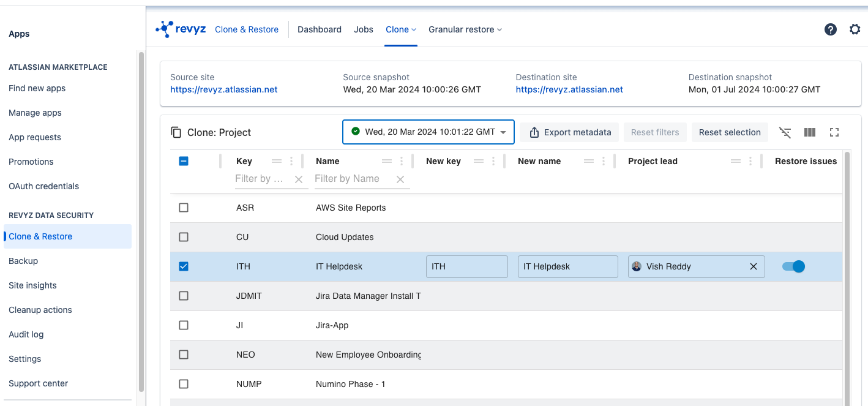The image size is (868, 406).
Task: Toggle the select-all header checkbox
Action: click(184, 161)
